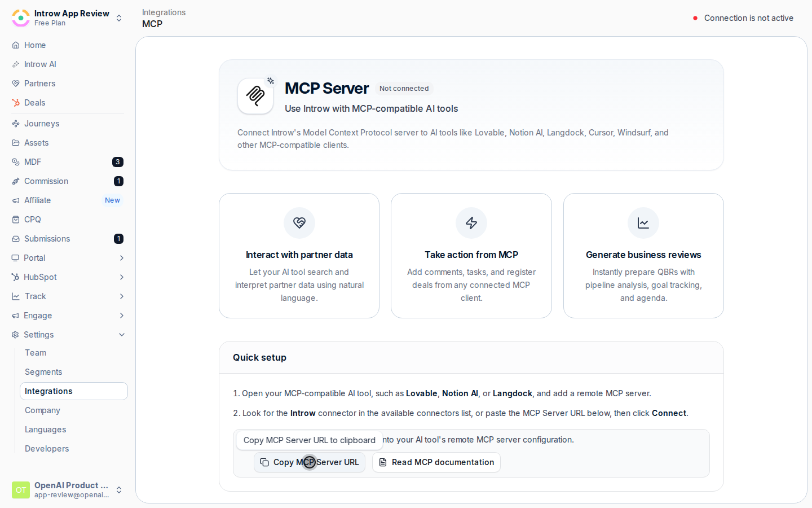Select the Integrations menu item
812x508 pixels.
pos(74,391)
